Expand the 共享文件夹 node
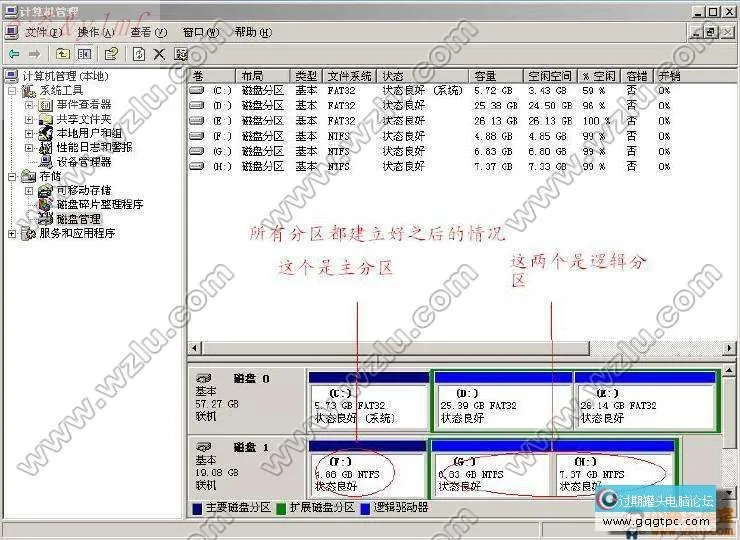The height and width of the screenshot is (540, 740). point(29,119)
